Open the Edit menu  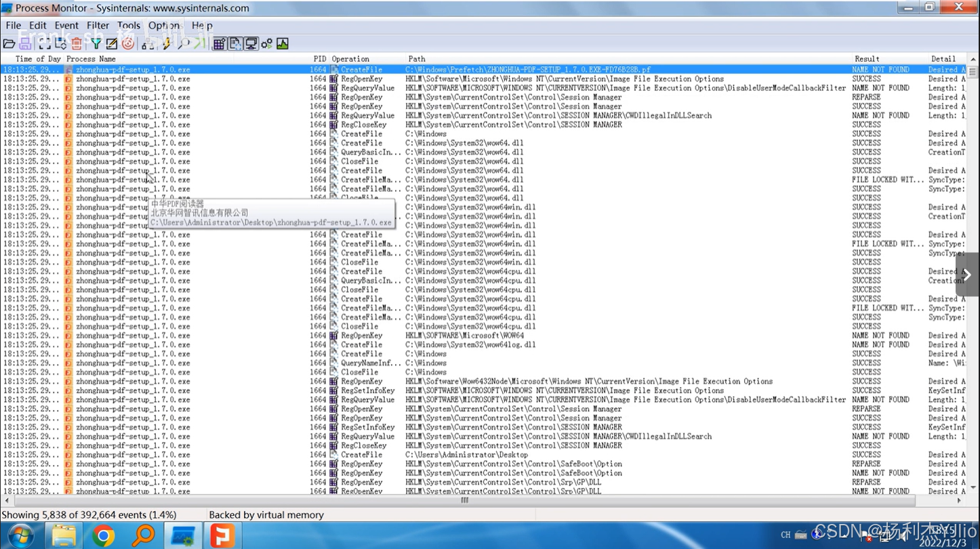pyautogui.click(x=38, y=25)
